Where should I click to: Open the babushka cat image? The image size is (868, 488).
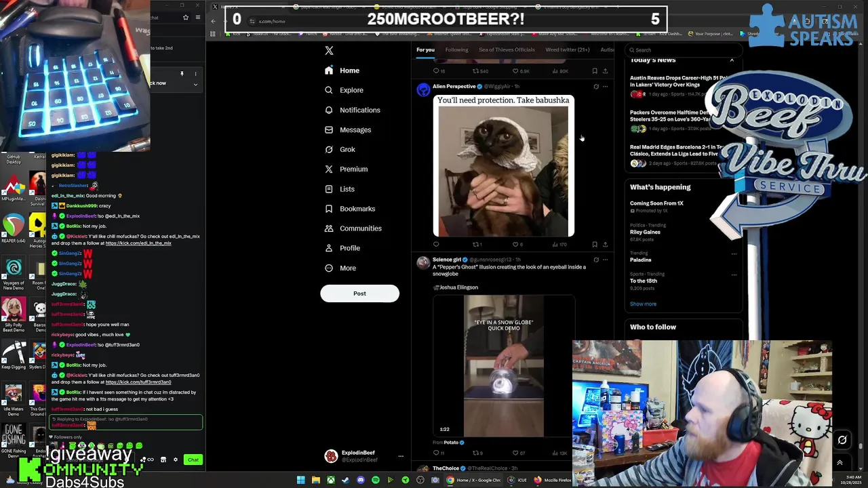pos(504,166)
